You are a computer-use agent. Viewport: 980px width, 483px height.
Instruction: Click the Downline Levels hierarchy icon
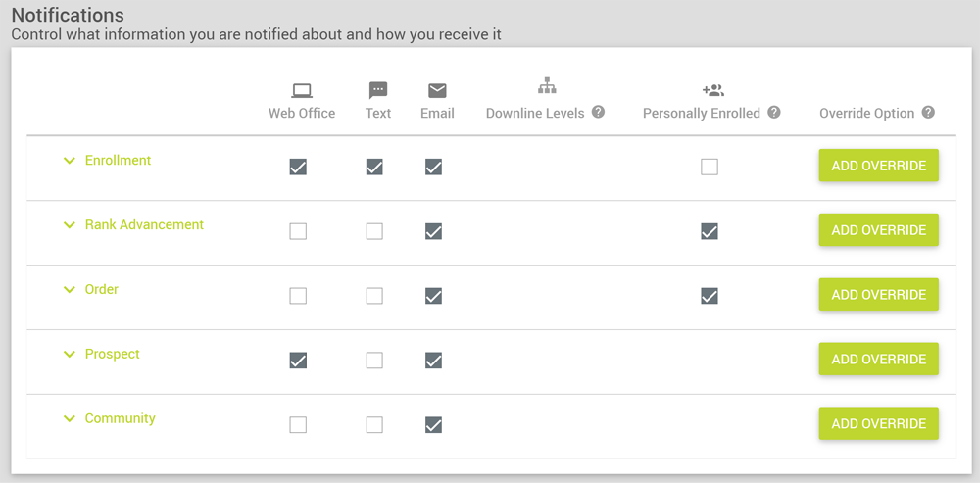coord(547,85)
